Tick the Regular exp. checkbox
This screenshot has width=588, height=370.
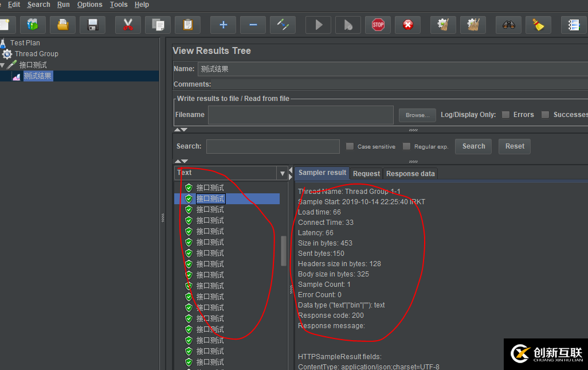(406, 146)
